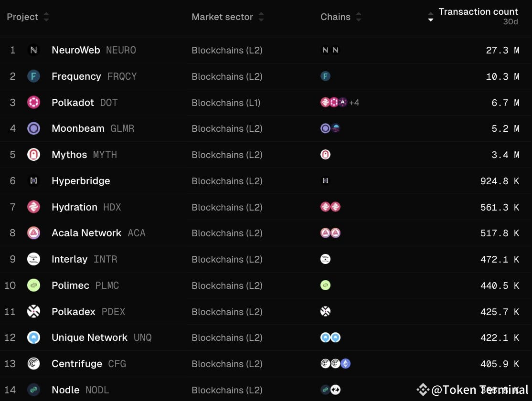Viewport: 532px width, 401px height.
Task: Open the Acala Network project page
Action: [86, 233]
